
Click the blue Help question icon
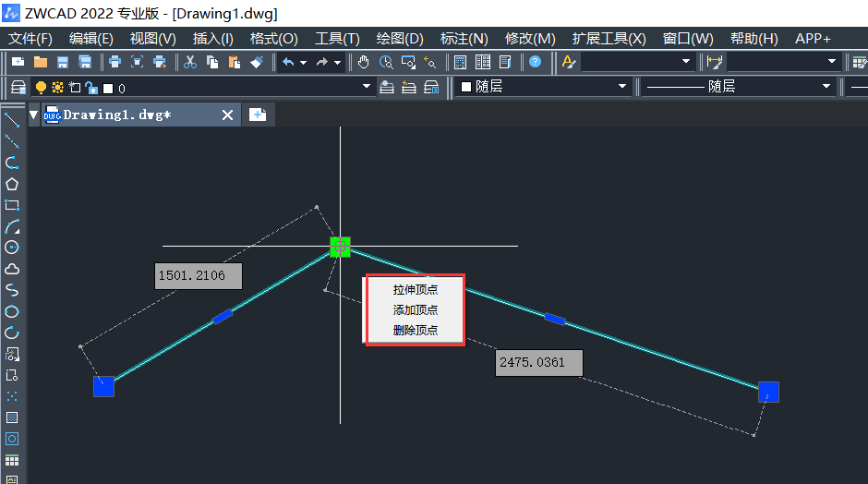click(535, 62)
